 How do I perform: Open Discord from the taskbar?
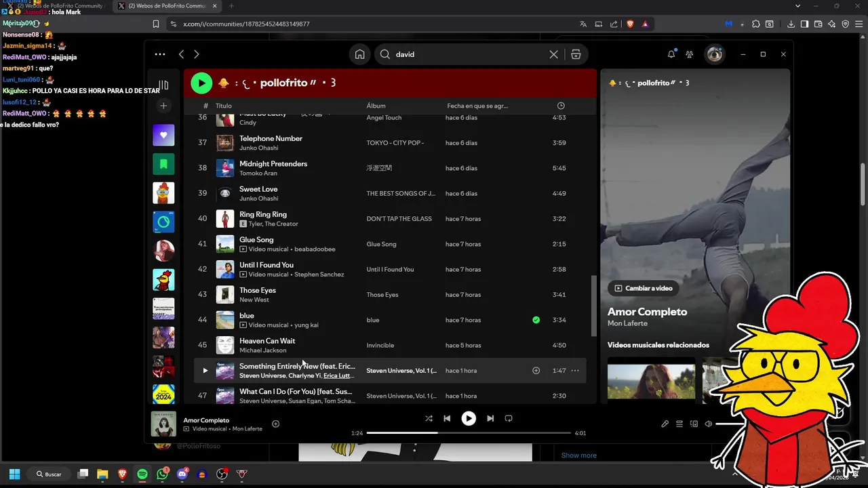pos(182,474)
